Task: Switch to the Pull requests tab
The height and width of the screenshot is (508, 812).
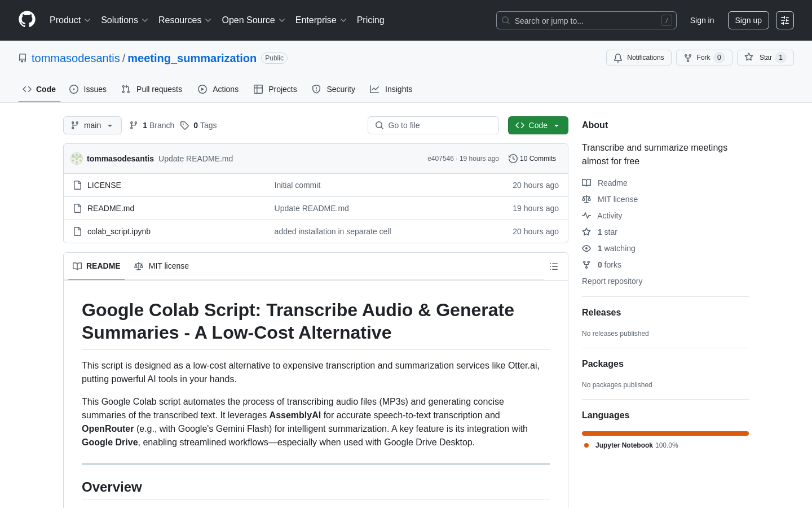Action: [152, 89]
